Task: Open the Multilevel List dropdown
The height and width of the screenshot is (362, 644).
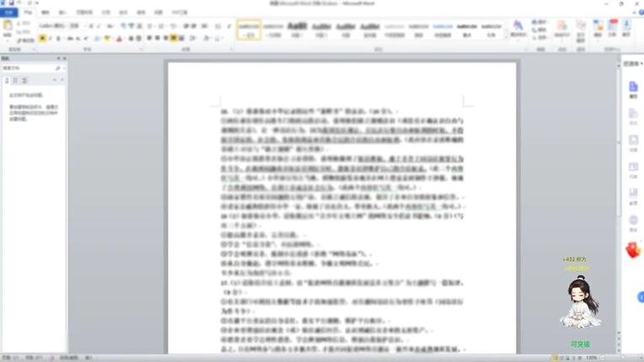Action: tap(174, 26)
